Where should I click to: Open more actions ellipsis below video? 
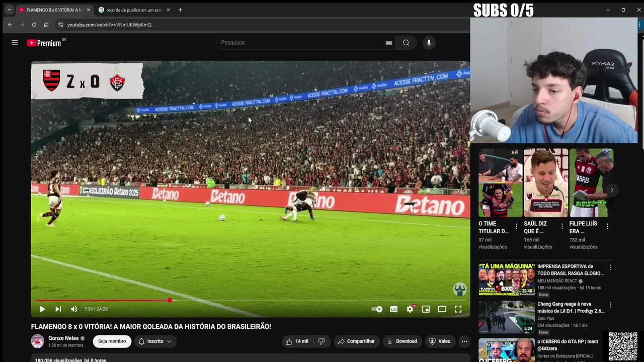point(464,341)
